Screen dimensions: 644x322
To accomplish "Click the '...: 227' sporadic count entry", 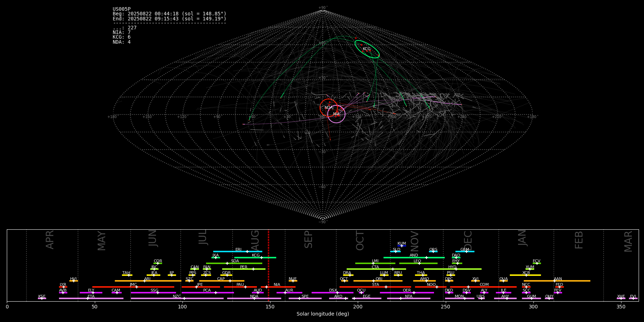I will (125, 28).
